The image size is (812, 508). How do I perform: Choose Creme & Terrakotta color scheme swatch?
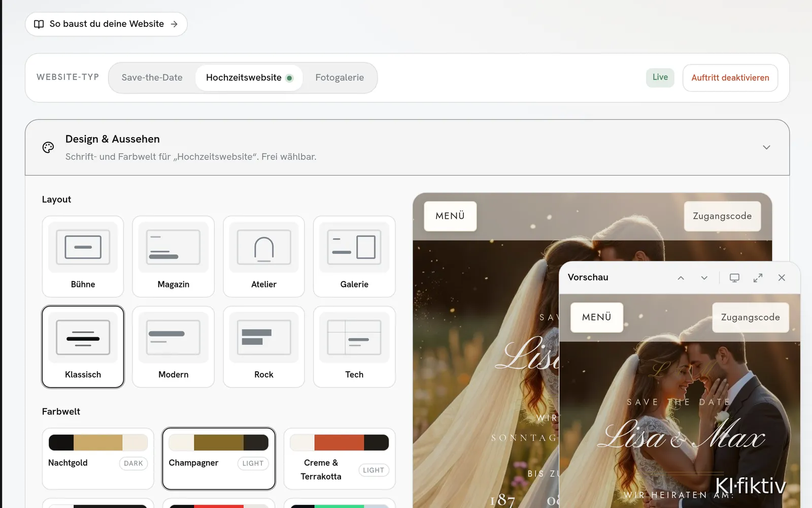click(x=340, y=442)
